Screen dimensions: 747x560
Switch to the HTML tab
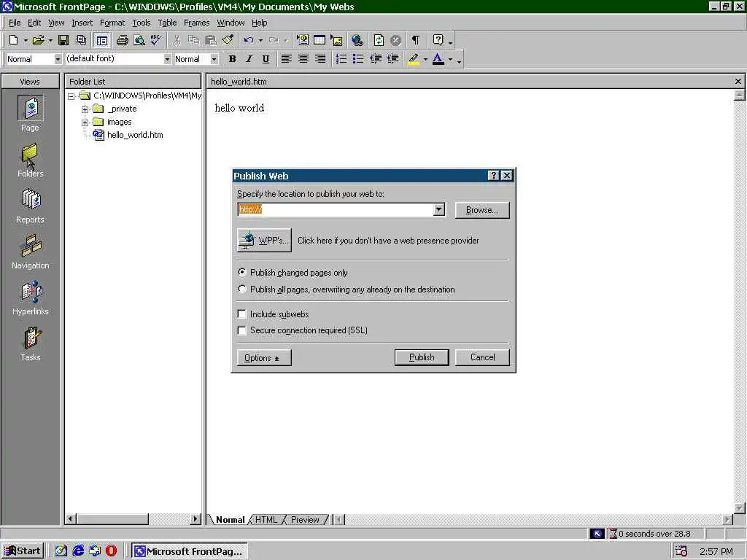pos(266,519)
